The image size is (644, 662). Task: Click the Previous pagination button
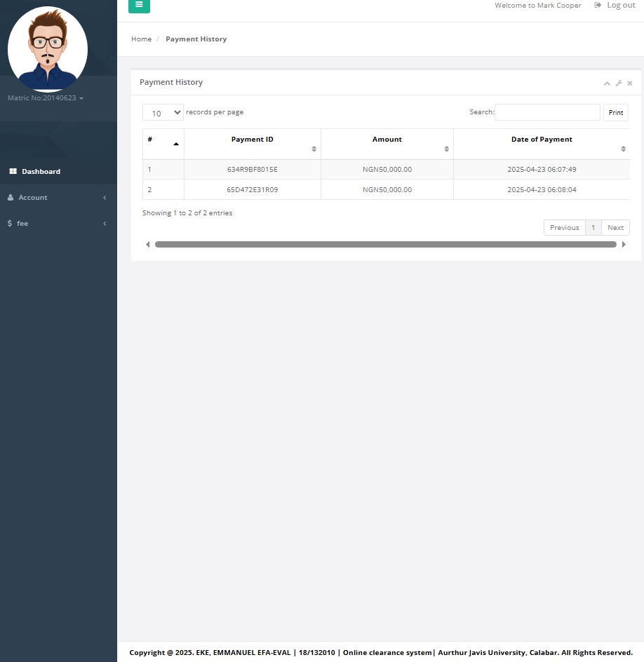tap(564, 227)
